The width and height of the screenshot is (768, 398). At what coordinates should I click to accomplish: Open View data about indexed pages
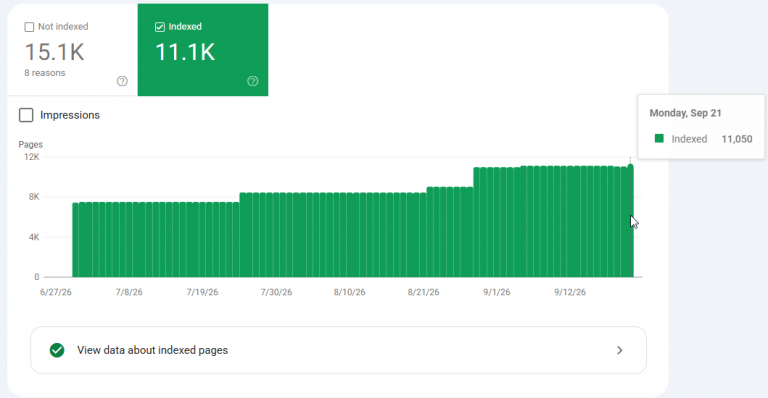tap(338, 350)
